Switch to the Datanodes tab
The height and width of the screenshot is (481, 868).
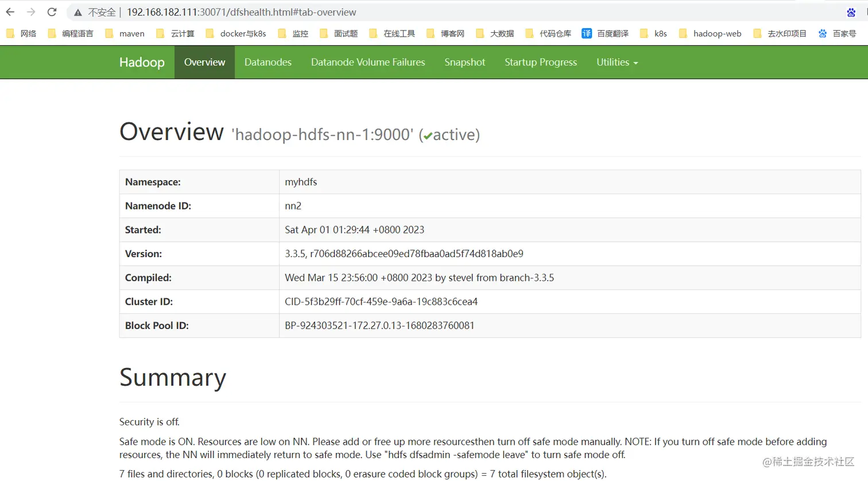(x=268, y=62)
